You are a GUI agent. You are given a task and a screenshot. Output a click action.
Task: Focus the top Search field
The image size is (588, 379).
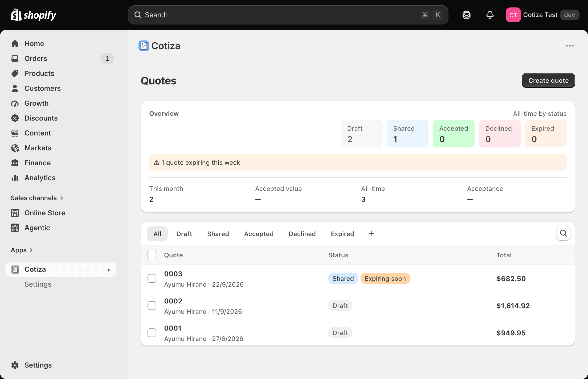tap(288, 15)
